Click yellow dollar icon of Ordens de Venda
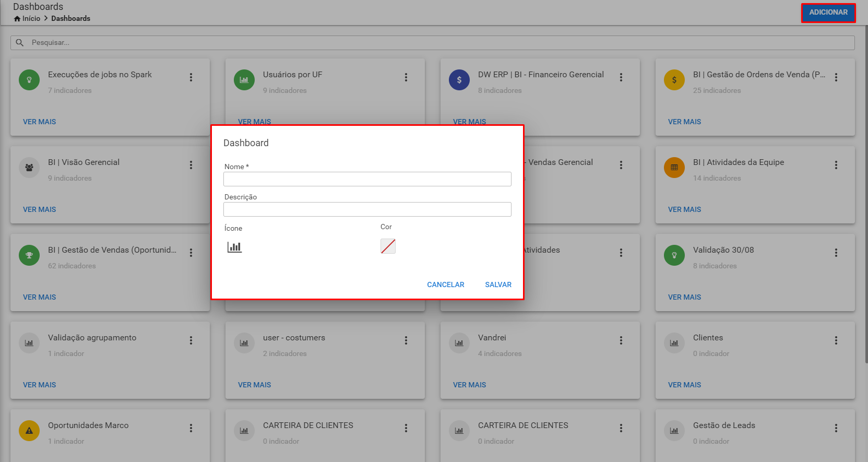This screenshot has width=868, height=462. [674, 80]
